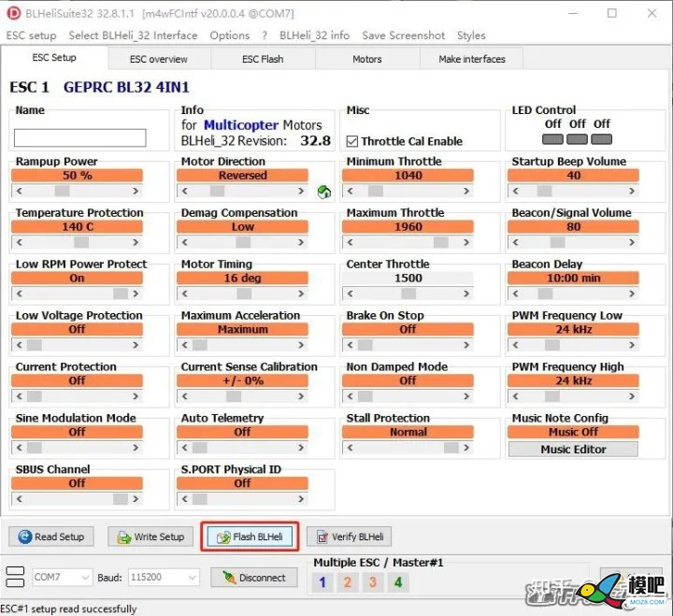Open the Music Editor

573,450
